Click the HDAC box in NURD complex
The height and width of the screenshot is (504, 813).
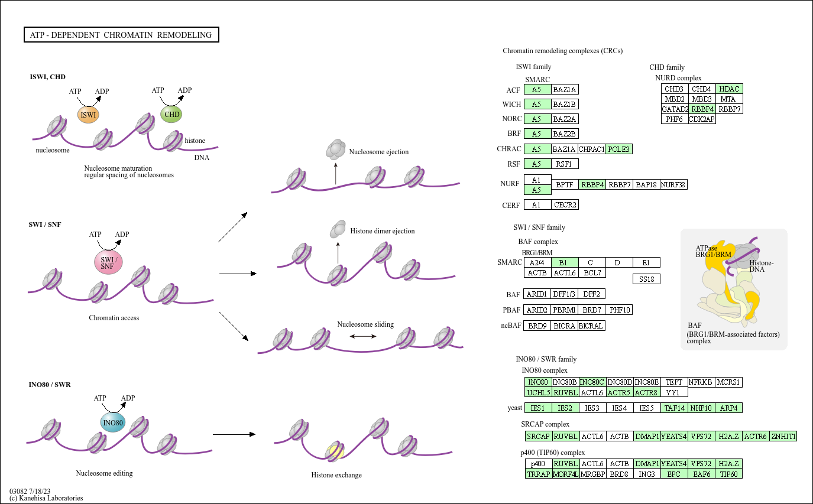[729, 89]
